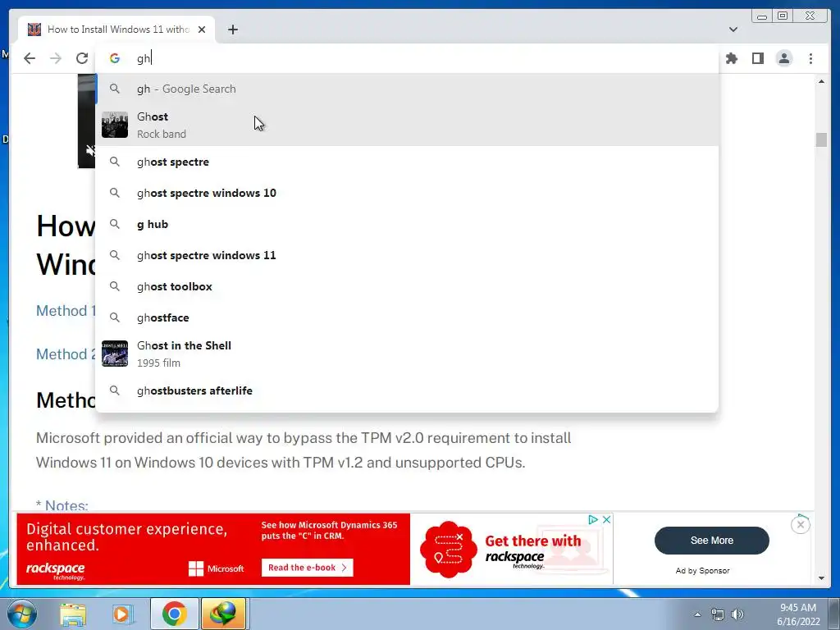Click search icon beside 'ghost spectre'
Image resolution: width=840 pixels, height=630 pixels.
click(x=115, y=162)
